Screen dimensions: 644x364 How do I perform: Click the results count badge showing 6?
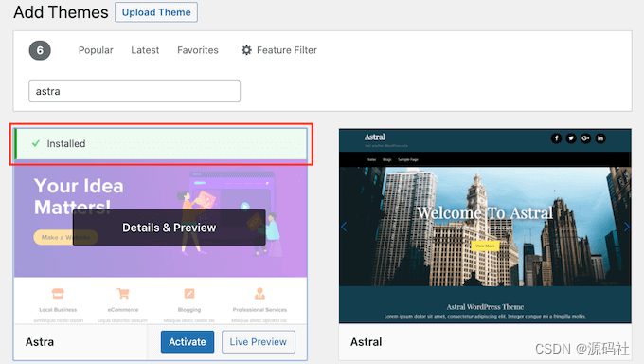(x=40, y=50)
